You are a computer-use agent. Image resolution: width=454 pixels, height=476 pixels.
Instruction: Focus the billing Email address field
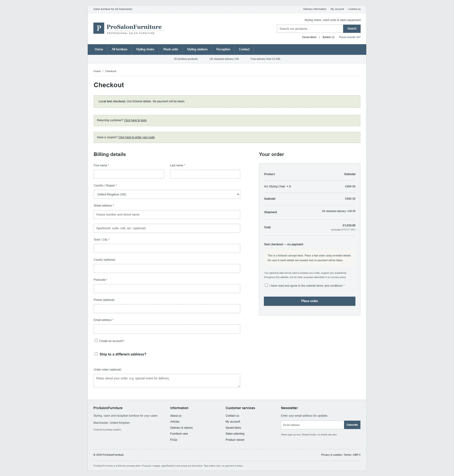click(167, 329)
